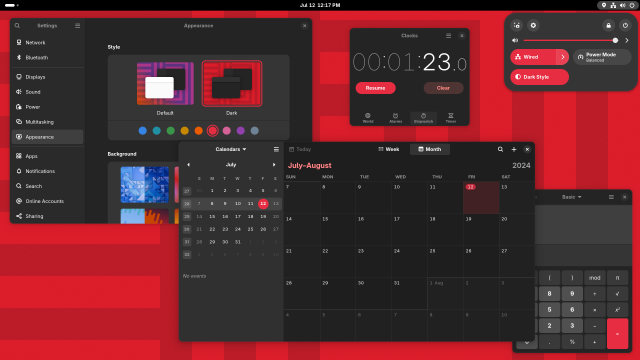Image resolution: width=640 pixels, height=360 pixels.
Task: Open Settings hamburger menu
Action: click(78, 26)
